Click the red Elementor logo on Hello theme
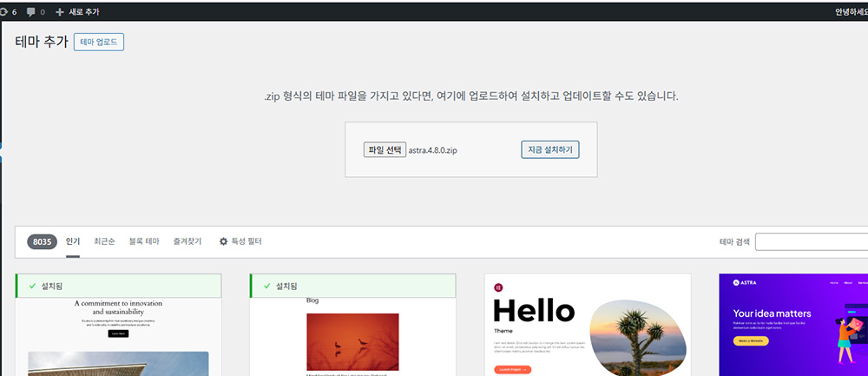Viewport: 868px width, 376px height. (x=497, y=287)
